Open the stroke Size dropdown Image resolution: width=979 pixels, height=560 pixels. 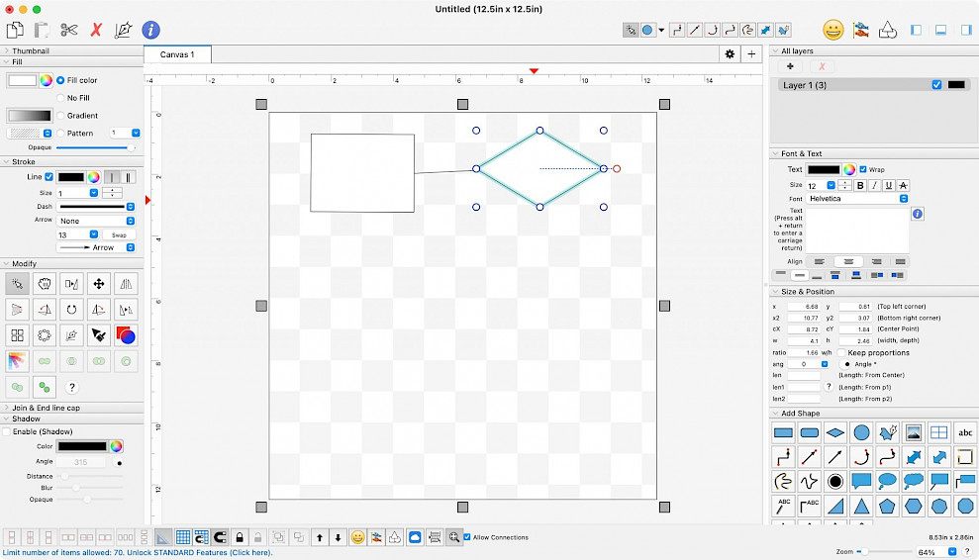(94, 193)
